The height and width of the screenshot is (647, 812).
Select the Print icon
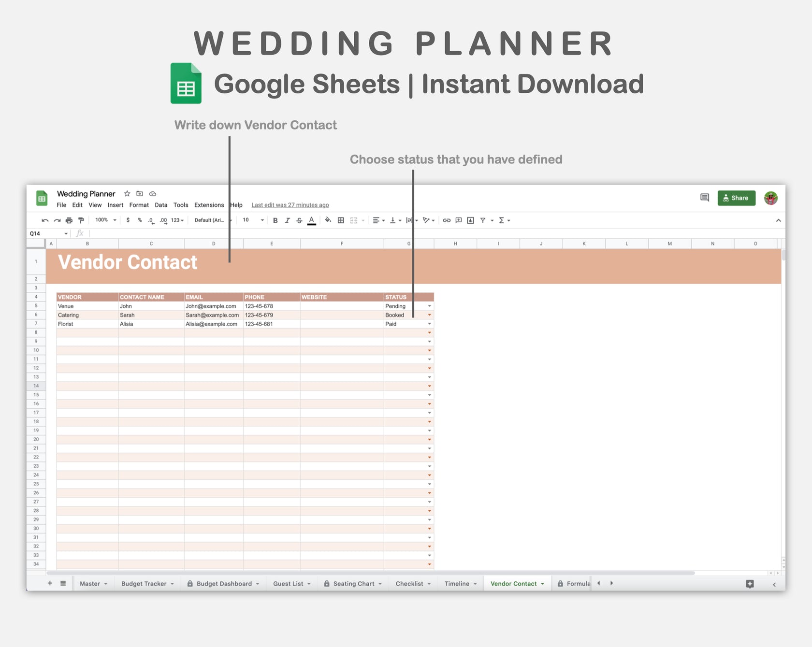69,220
